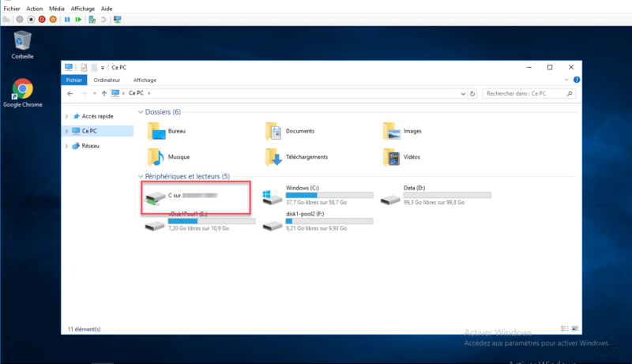Expand the ribbon with the chevron
632x364 pixels.
pyautogui.click(x=566, y=80)
